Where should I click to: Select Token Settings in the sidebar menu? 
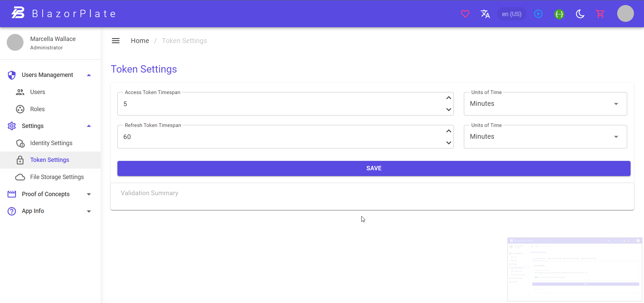[50, 160]
